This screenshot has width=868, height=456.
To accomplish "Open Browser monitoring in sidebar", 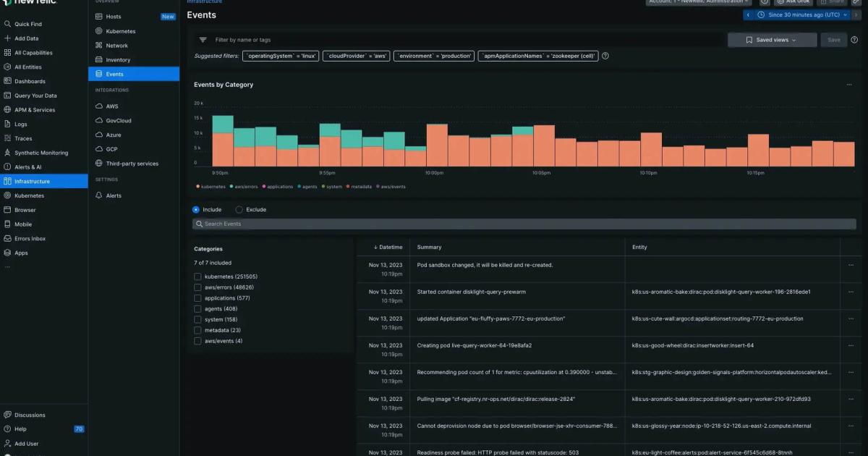I will pyautogui.click(x=25, y=210).
